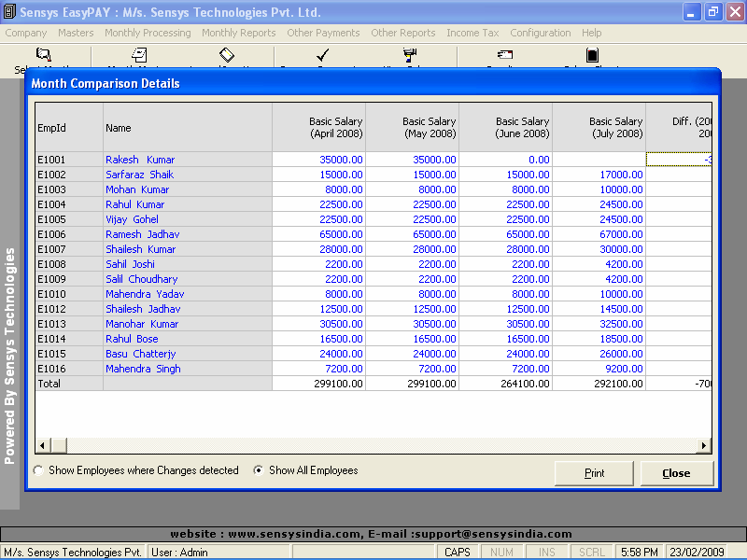This screenshot has height=560, width=747.
Task: Click the checkmark toolbar icon
Action: tap(322, 55)
